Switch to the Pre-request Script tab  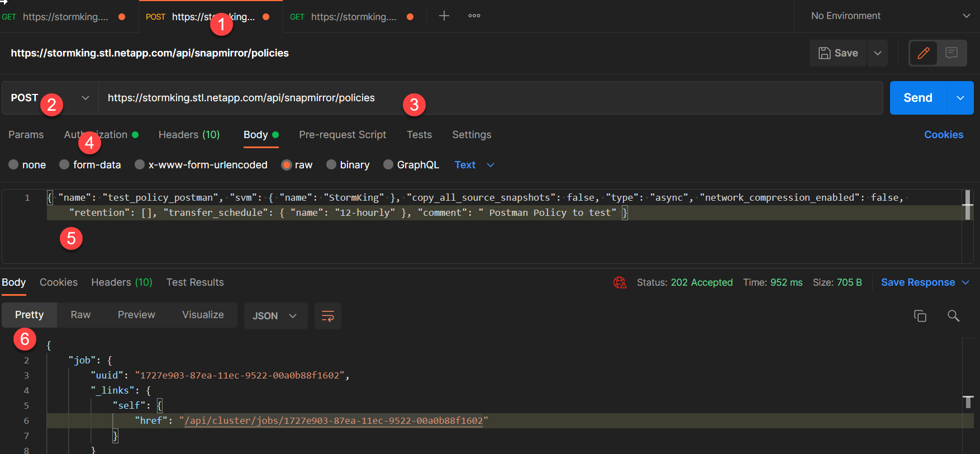pos(342,135)
